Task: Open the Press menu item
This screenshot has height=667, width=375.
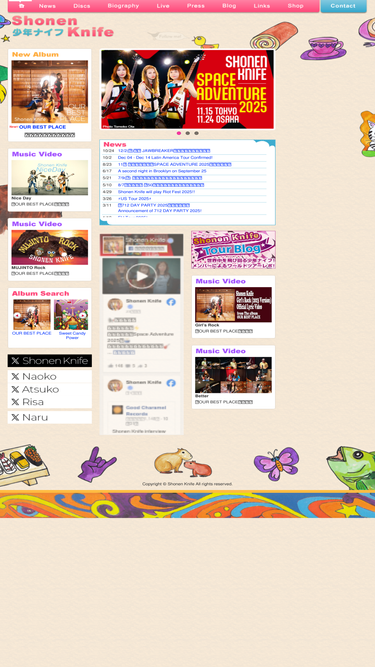Action: point(196,6)
